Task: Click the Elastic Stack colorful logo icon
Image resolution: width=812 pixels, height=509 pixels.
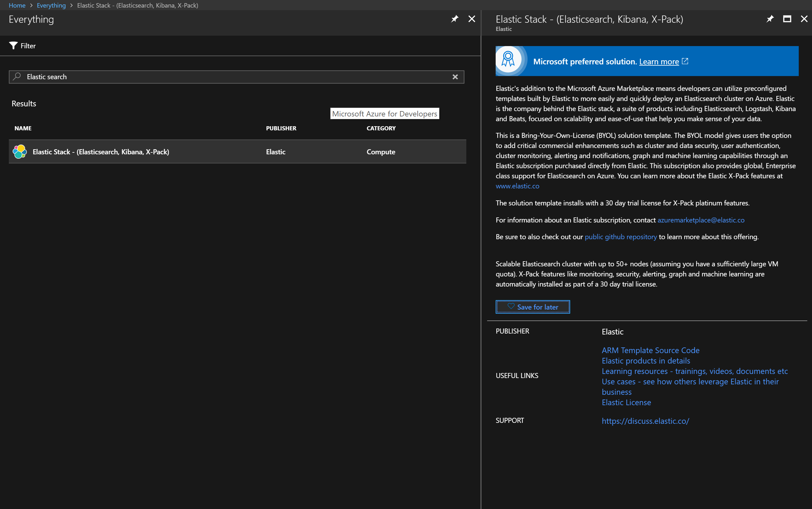Action: [20, 151]
